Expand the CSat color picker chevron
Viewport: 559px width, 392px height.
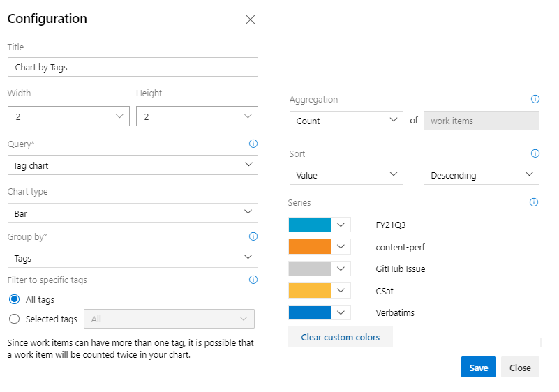coord(341,291)
